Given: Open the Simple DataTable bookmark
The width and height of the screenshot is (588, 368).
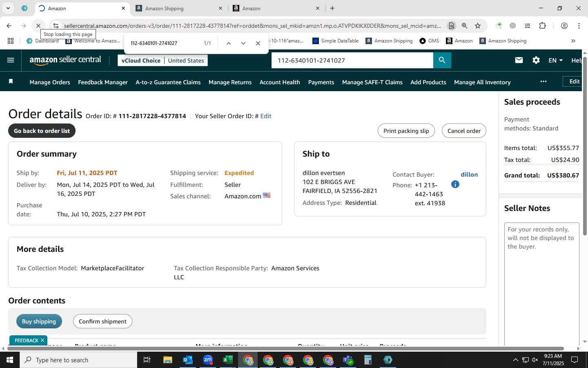Looking at the screenshot, I should point(335,41).
